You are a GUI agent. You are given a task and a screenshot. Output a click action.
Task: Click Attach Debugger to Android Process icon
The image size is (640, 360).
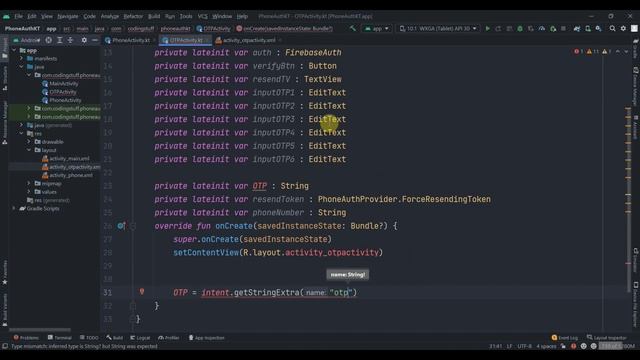[553, 29]
